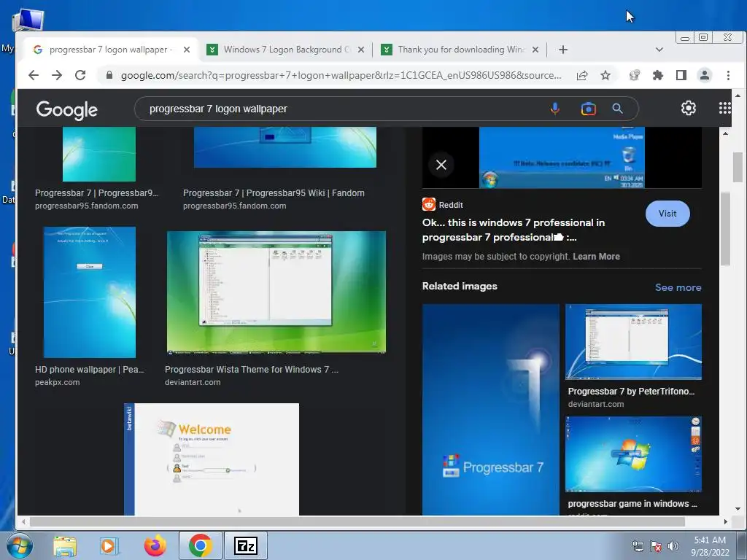The height and width of the screenshot is (560, 747).
Task: Bookmark this page with the star icon
Action: click(x=605, y=75)
